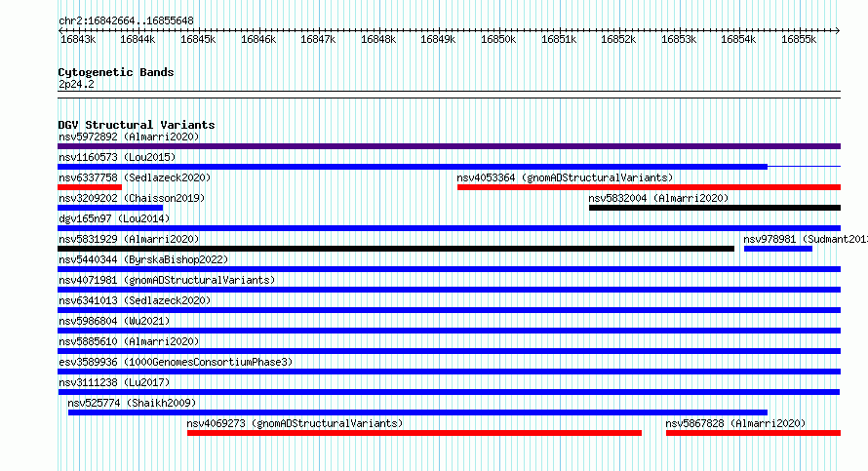This screenshot has width=868, height=471.
Task: Click the short red nsv6337758 bar
Action: (90, 187)
